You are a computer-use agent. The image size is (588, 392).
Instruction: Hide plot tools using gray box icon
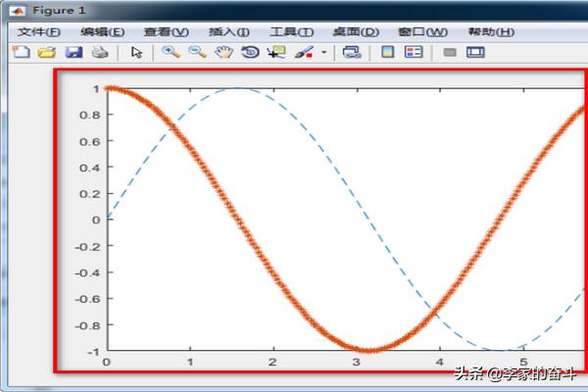click(x=450, y=52)
